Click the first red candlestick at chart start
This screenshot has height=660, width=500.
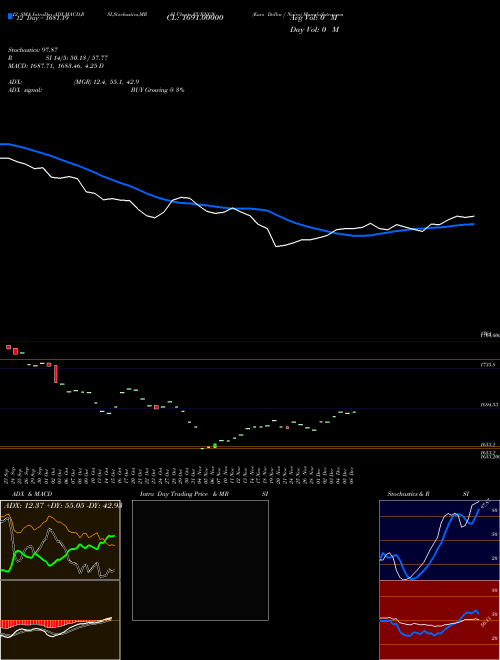point(8,347)
